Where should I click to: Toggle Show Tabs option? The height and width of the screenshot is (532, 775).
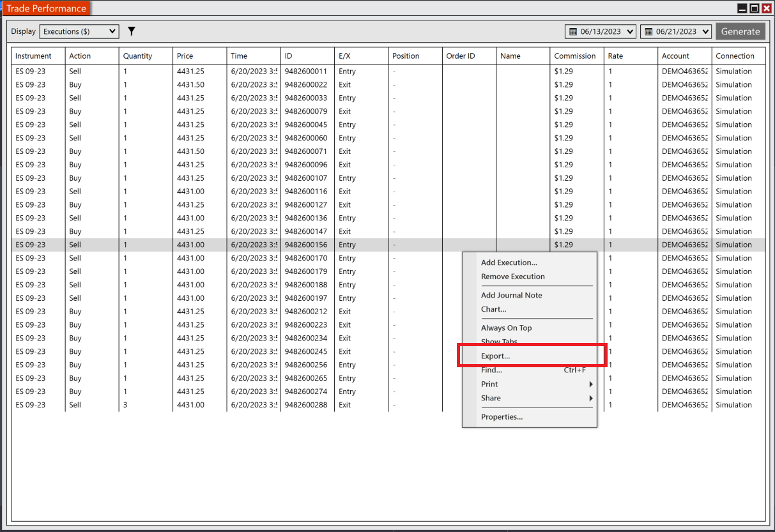(x=499, y=341)
